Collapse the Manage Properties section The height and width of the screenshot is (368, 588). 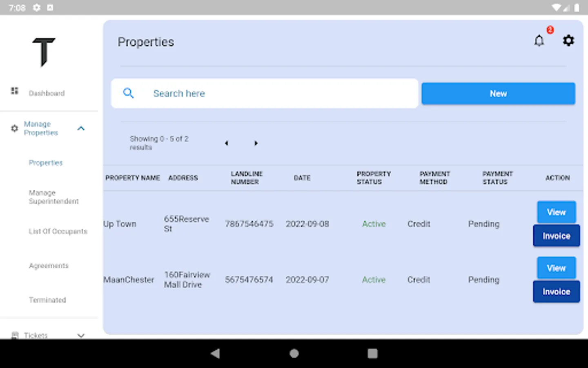coord(81,128)
